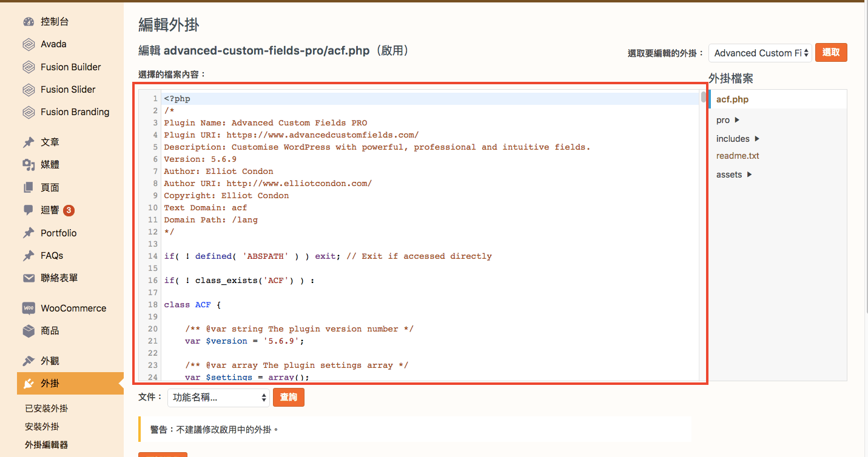Click the Plugin URI code line
Viewport: 868px width, 457px height.
point(291,135)
